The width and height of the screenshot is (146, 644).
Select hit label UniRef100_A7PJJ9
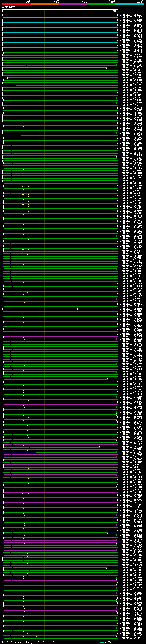pos(131,324)
